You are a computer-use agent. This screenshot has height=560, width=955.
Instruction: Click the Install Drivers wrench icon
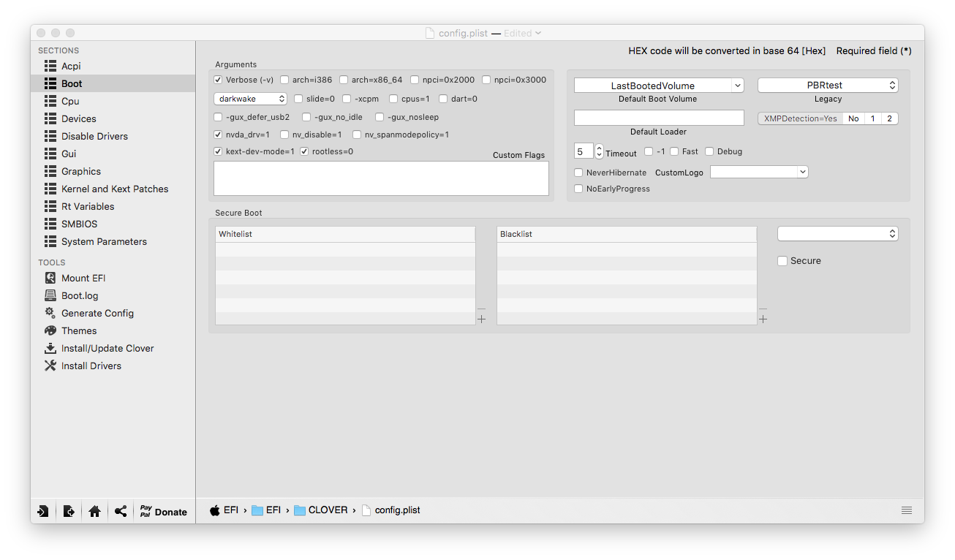coord(50,366)
